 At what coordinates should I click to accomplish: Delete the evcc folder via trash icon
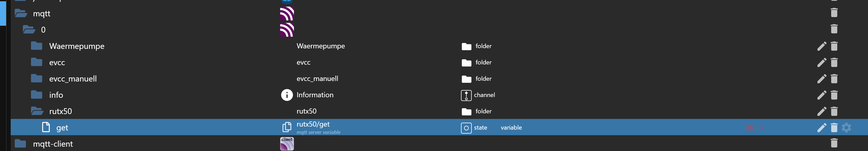834,62
